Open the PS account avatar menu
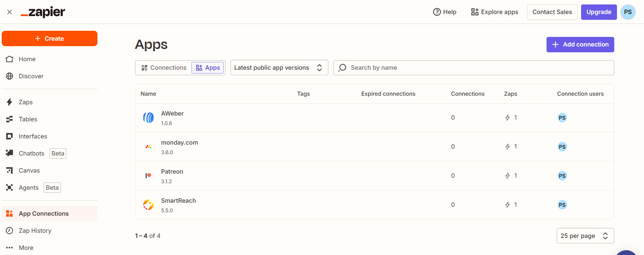 (628, 12)
